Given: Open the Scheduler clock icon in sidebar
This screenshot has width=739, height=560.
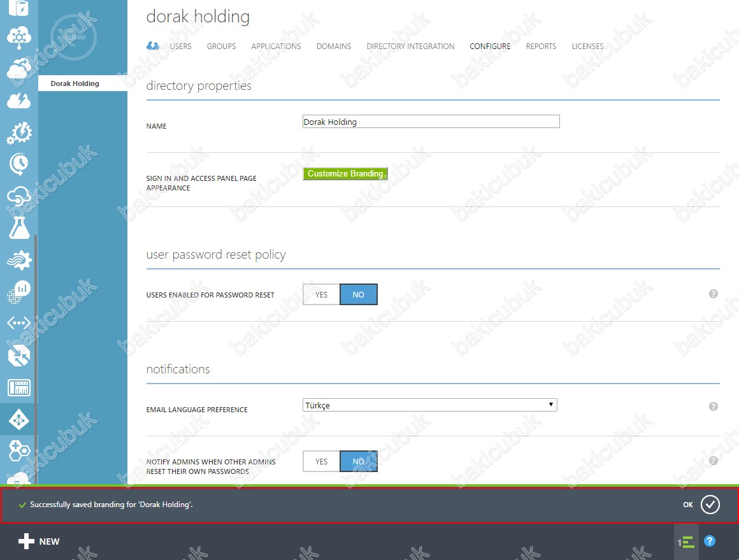Looking at the screenshot, I should pos(19,164).
